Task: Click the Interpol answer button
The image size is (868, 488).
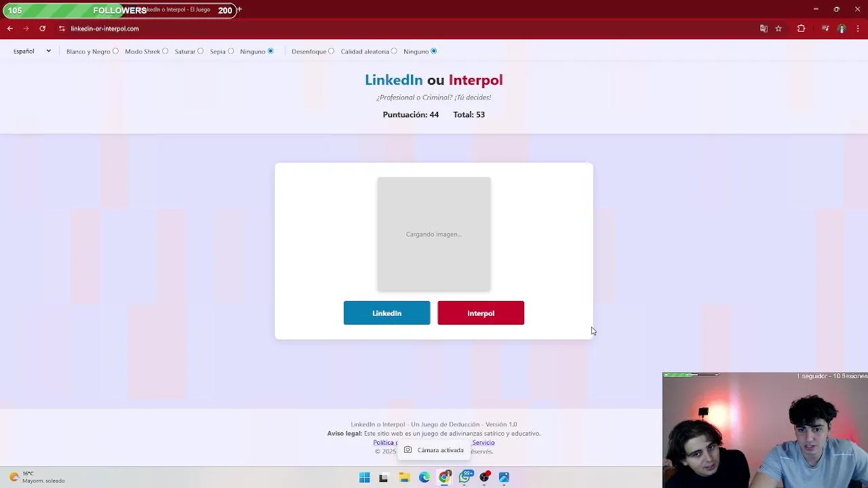Action: (x=481, y=313)
